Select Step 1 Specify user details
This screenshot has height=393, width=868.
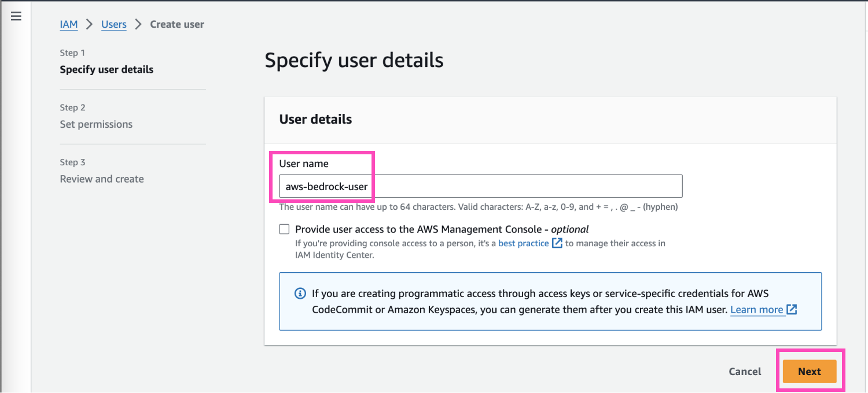(106, 69)
